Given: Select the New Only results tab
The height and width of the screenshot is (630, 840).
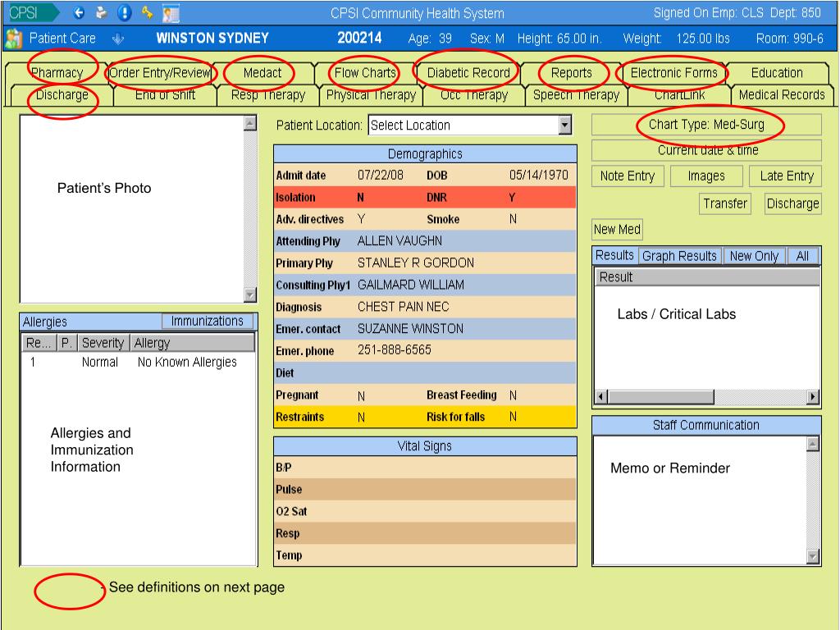Looking at the screenshot, I should point(754,256).
